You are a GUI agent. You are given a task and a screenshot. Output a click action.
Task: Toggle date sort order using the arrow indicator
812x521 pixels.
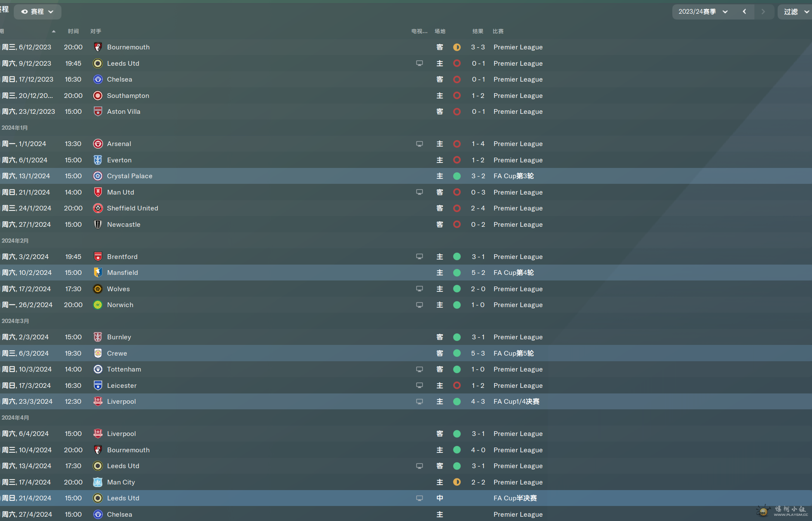54,31
